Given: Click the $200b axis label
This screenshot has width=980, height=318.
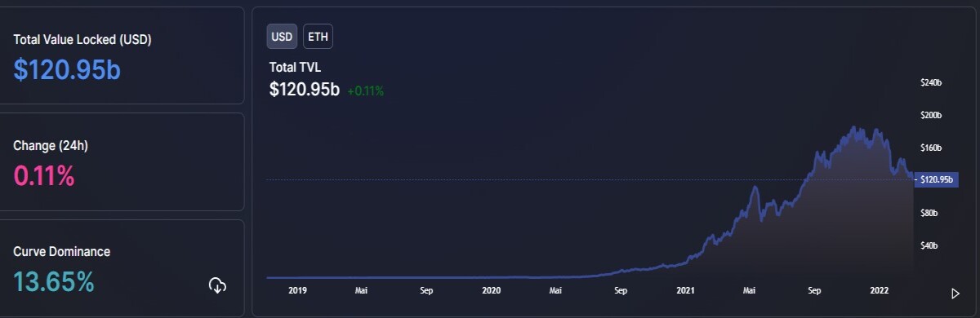Looking at the screenshot, I should (x=931, y=115).
